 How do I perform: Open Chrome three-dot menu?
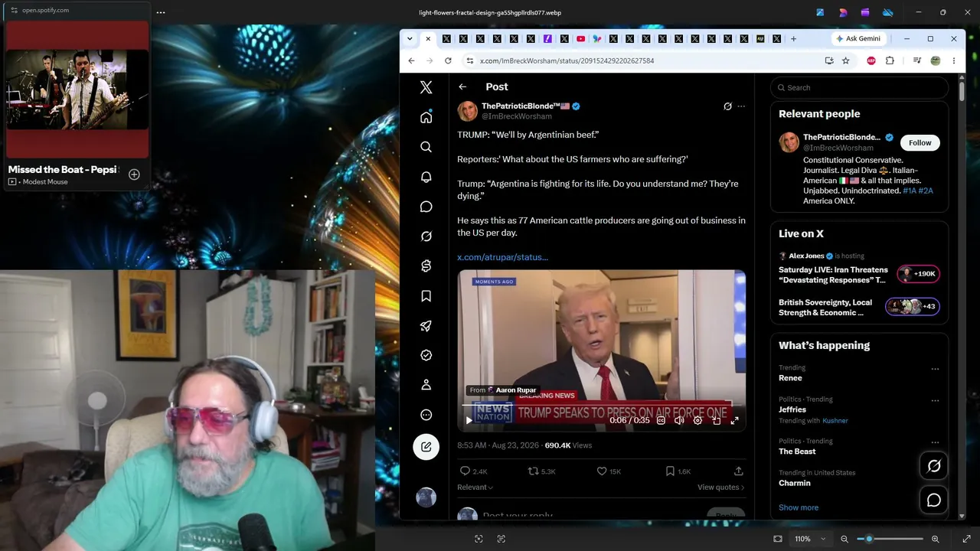pos(953,60)
